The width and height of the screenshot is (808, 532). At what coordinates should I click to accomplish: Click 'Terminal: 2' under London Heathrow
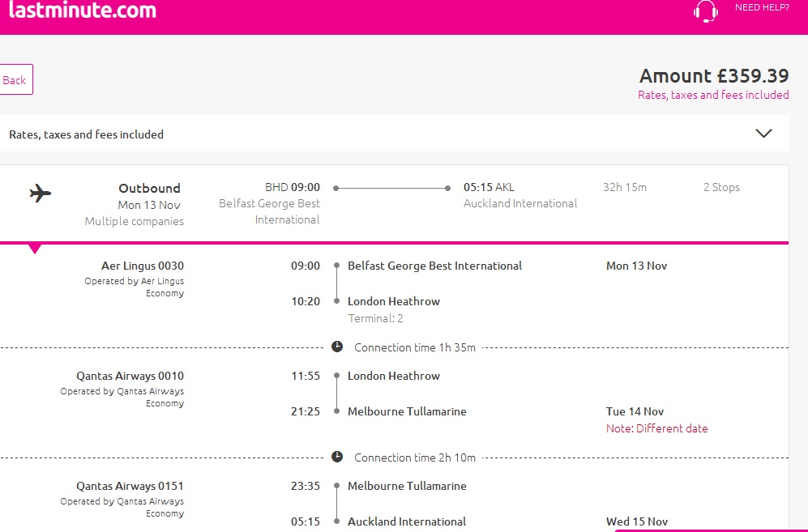point(375,318)
